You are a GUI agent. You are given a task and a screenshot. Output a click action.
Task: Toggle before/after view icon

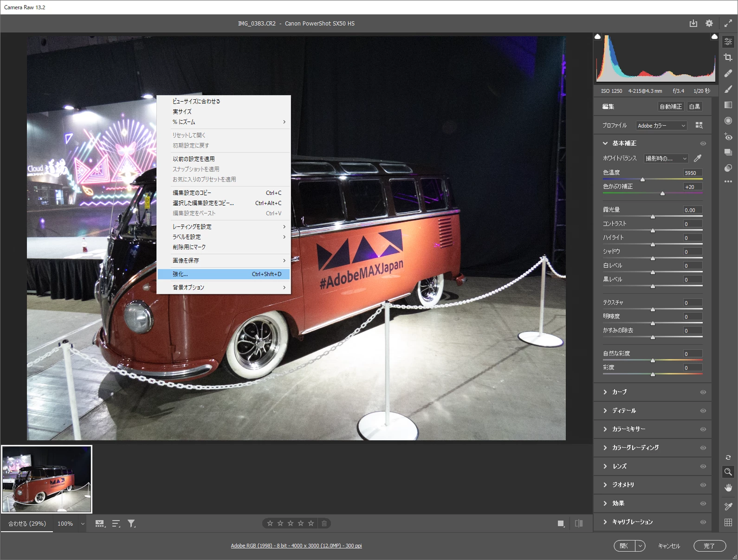coord(579,523)
